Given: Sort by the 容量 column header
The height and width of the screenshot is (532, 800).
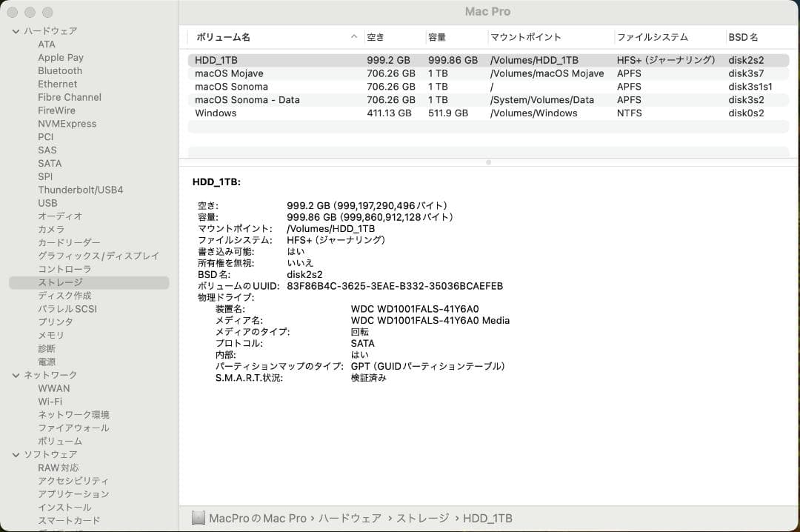Looking at the screenshot, I should pyautogui.click(x=437, y=37).
